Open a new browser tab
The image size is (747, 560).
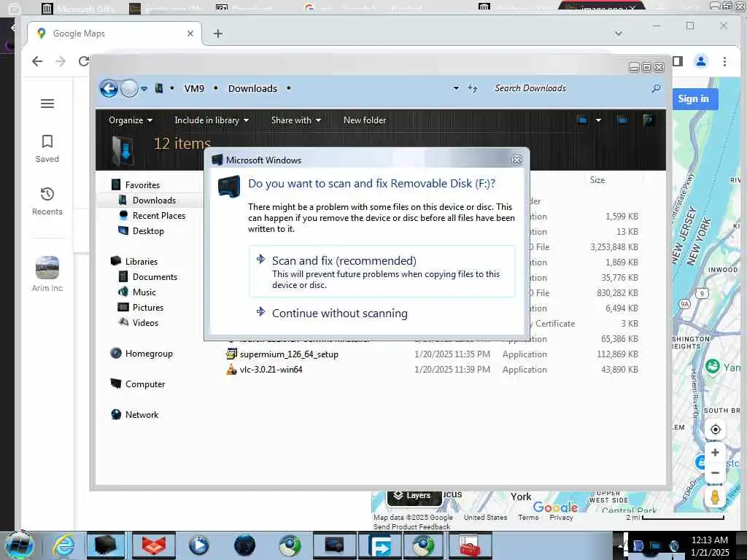(217, 34)
